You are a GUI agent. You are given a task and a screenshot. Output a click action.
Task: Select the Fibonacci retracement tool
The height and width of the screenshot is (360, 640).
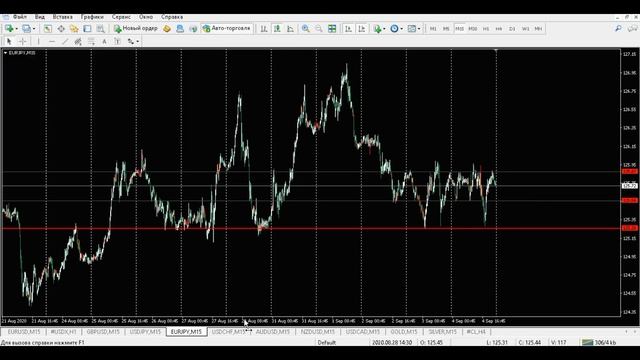pos(91,41)
